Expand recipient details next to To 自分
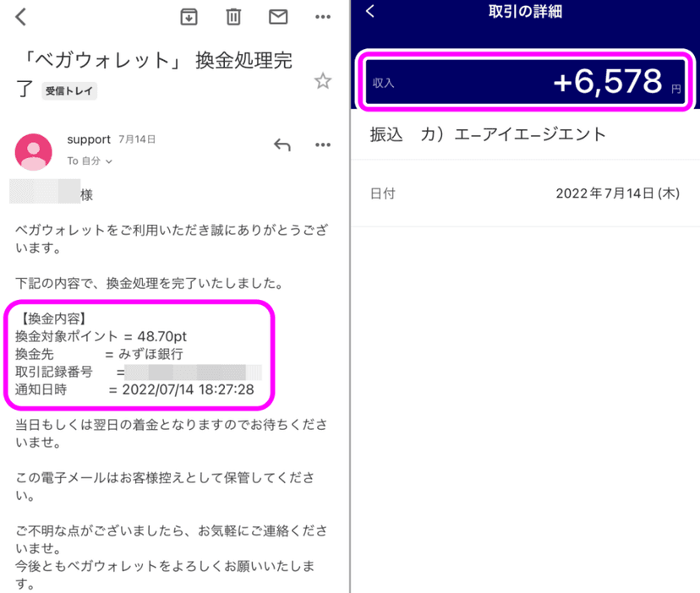This screenshot has width=700, height=593. [x=109, y=161]
